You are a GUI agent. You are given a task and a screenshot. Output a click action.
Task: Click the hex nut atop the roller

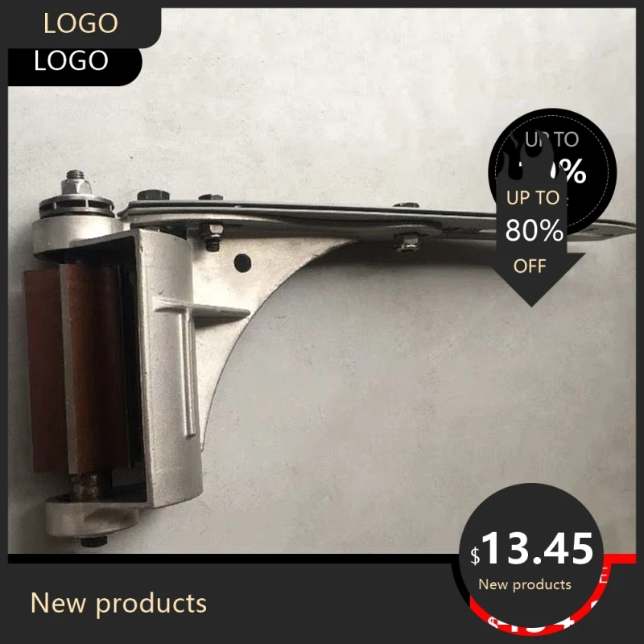pyautogui.click(x=76, y=184)
